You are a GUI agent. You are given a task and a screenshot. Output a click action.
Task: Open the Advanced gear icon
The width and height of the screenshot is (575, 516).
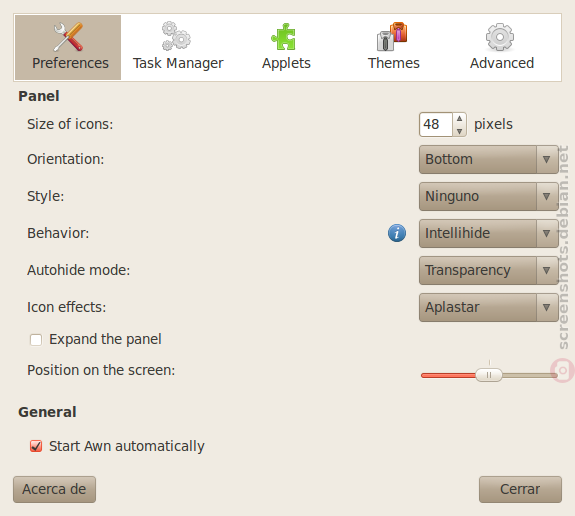click(500, 37)
